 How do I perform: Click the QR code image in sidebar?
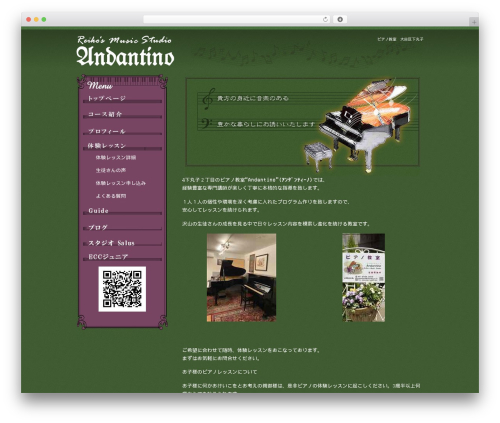[x=122, y=289]
